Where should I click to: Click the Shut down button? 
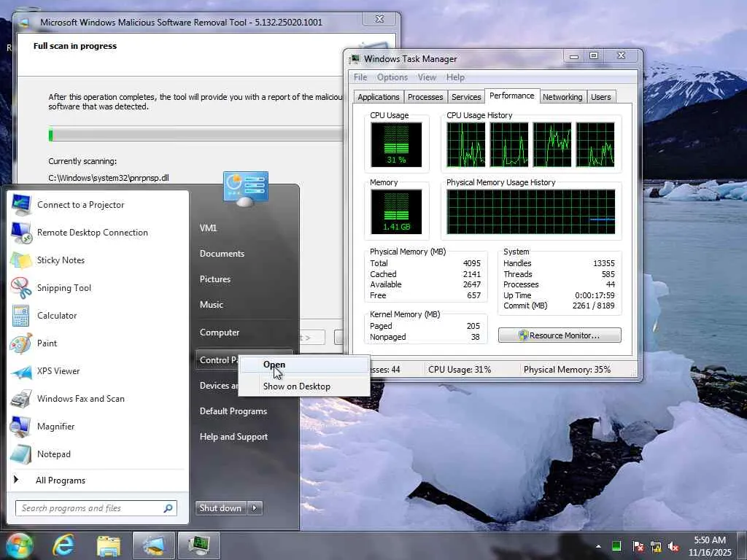[x=220, y=508]
